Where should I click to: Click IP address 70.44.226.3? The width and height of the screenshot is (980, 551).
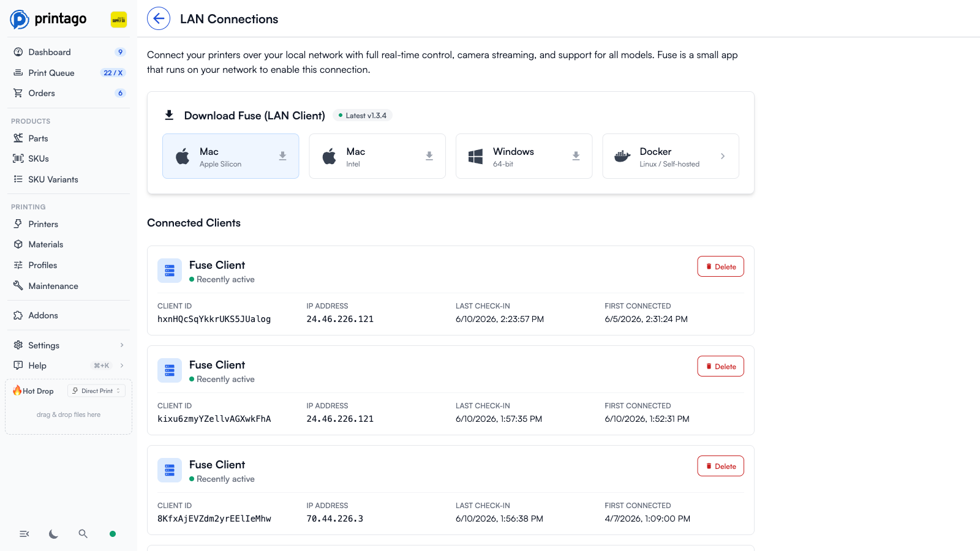click(335, 519)
